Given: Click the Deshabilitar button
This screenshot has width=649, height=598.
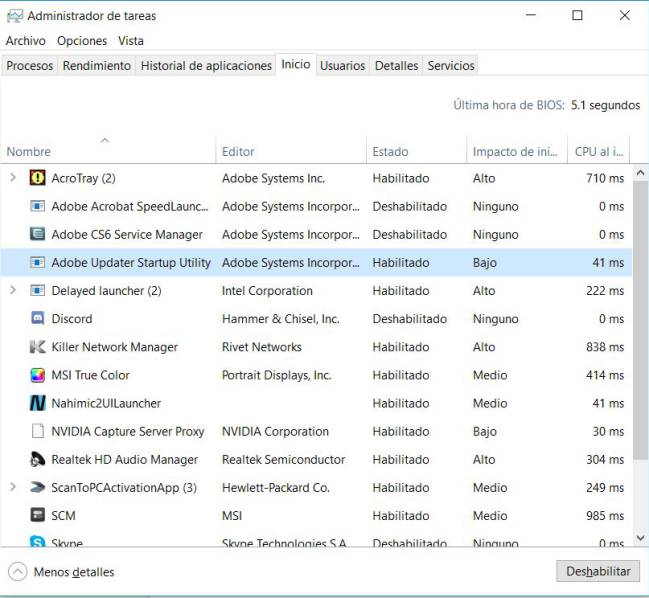Looking at the screenshot, I should click(598, 572).
